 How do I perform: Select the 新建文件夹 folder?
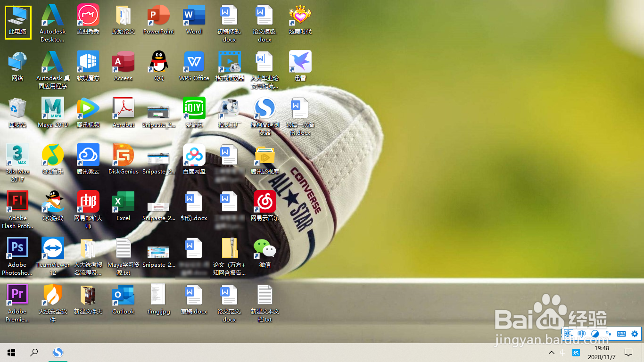88,300
